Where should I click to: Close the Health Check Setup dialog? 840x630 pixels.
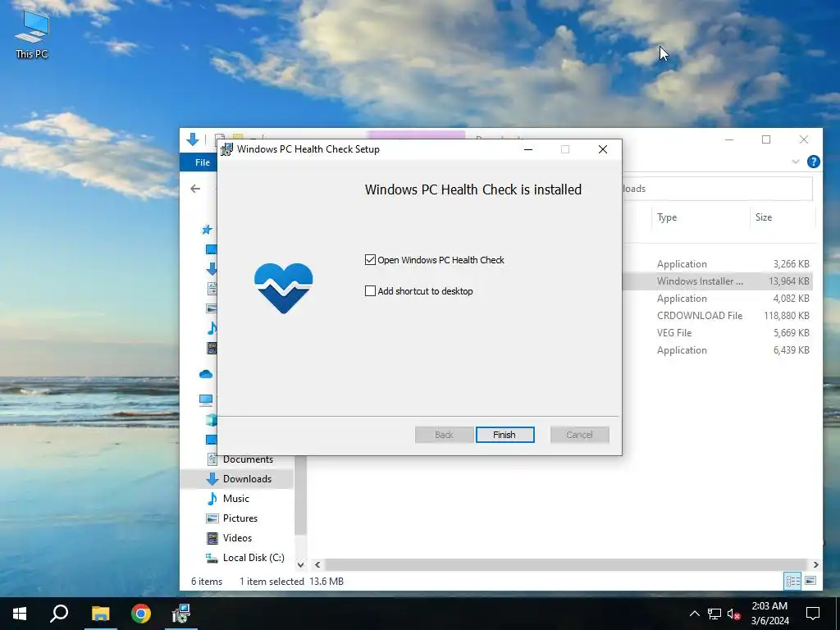point(603,149)
